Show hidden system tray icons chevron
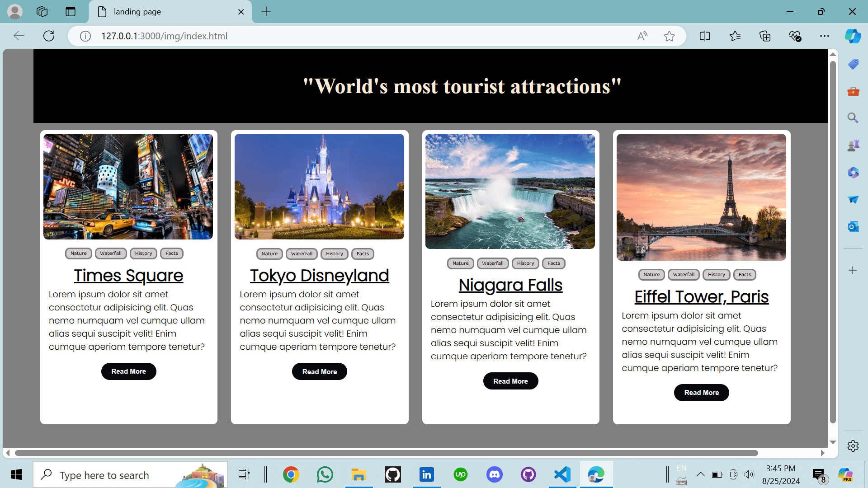 pyautogui.click(x=701, y=474)
